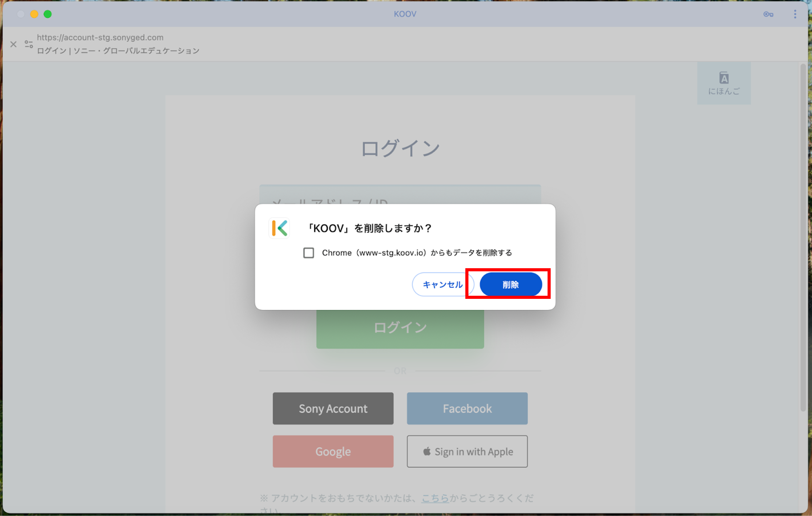
Task: Select Sign in with Apple
Action: (467, 451)
